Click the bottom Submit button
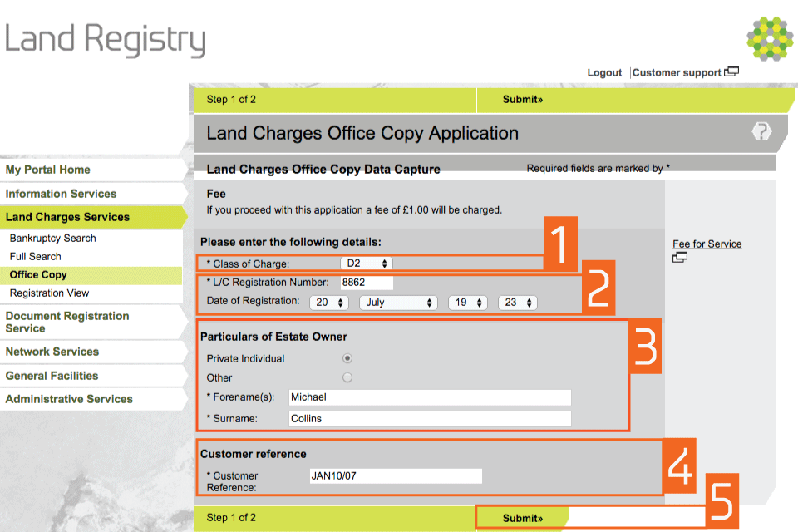The image size is (798, 532). tap(523, 518)
